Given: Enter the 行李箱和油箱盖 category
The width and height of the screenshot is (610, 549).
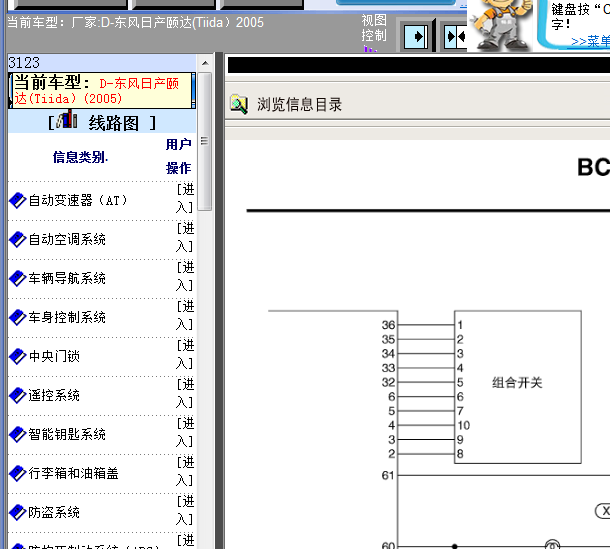Looking at the screenshot, I should click(185, 471).
